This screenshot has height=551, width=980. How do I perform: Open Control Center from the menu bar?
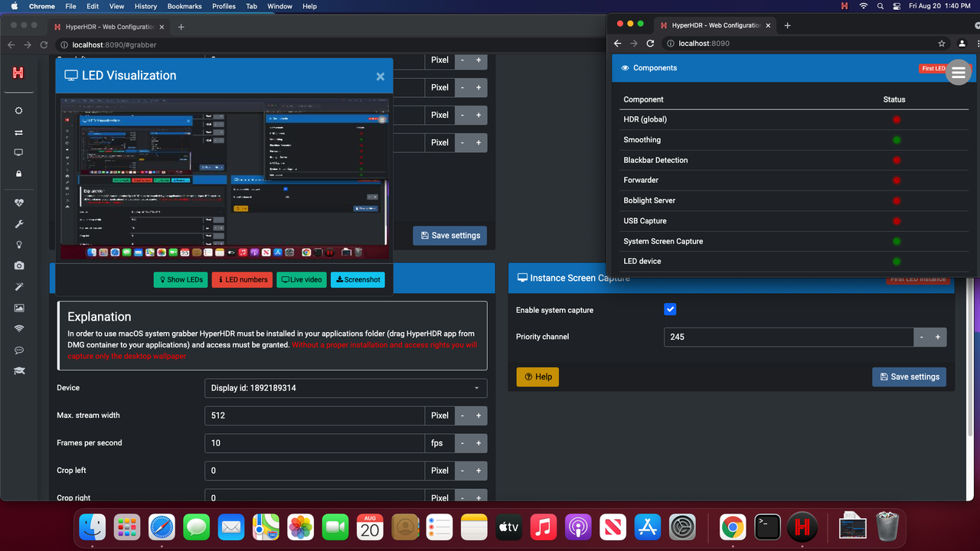(897, 6)
